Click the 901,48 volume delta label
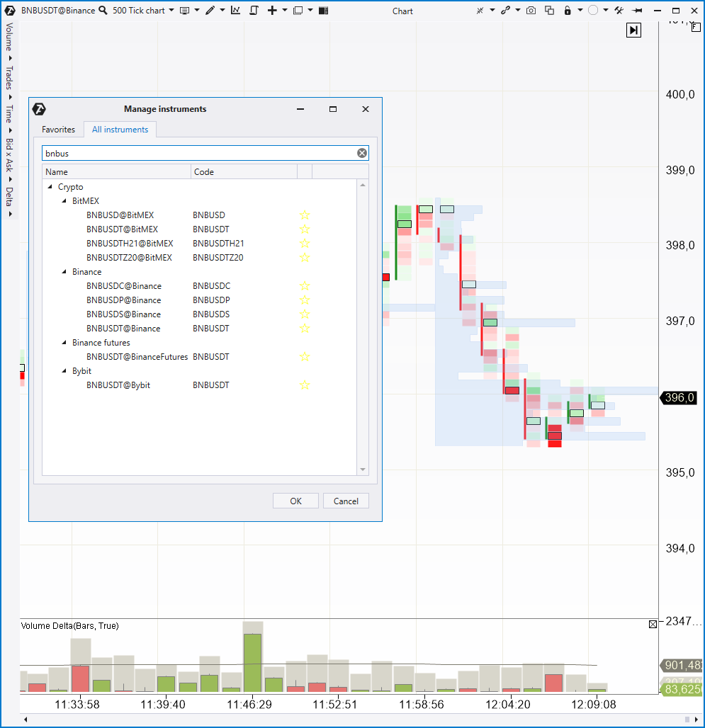Image resolution: width=705 pixels, height=728 pixels. 682,665
